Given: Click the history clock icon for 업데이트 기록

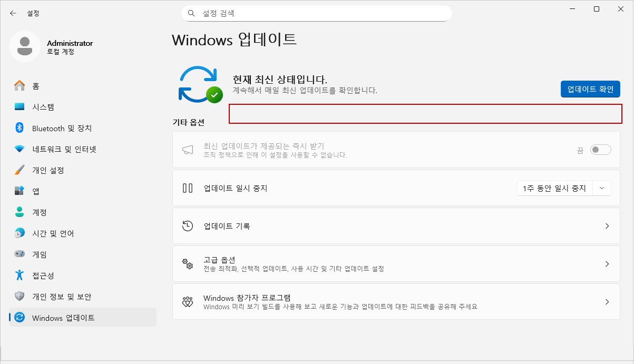Looking at the screenshot, I should pos(188,226).
